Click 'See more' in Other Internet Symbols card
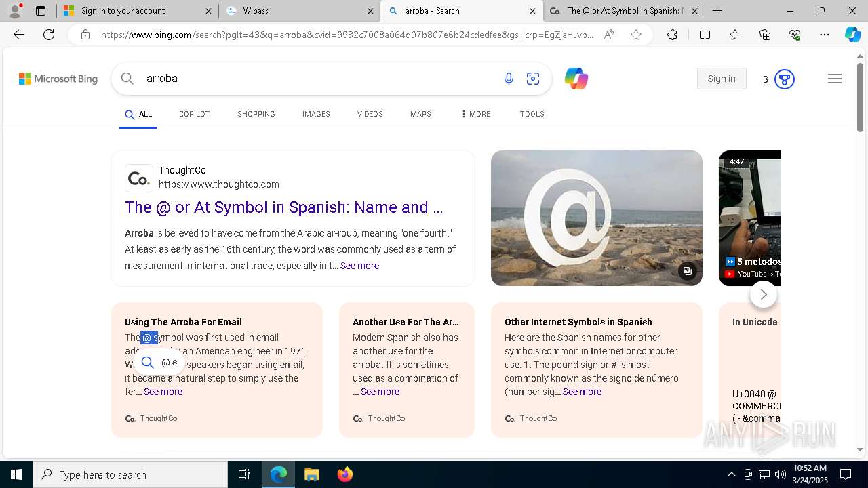Viewport: 868px width, 488px height. click(x=582, y=392)
